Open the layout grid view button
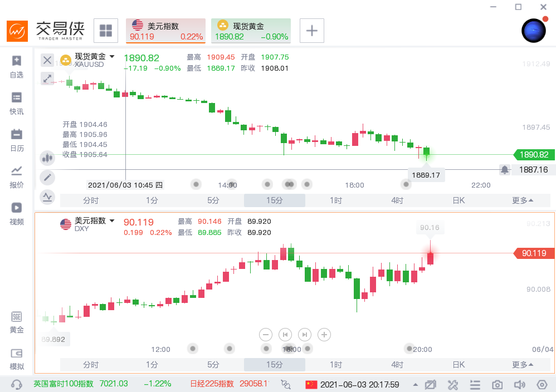 tap(105, 31)
